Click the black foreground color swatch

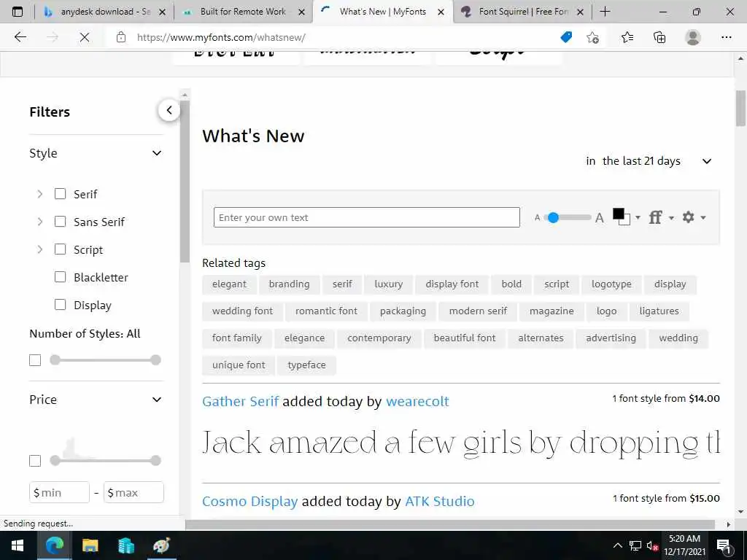(619, 214)
